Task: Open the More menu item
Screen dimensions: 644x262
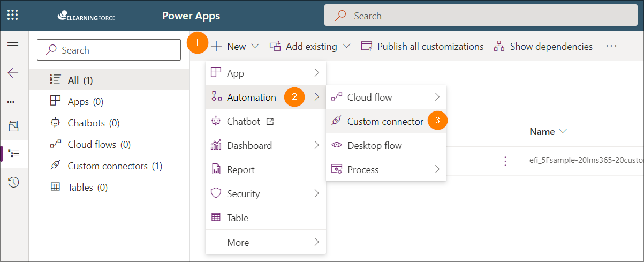Action: 266,242
